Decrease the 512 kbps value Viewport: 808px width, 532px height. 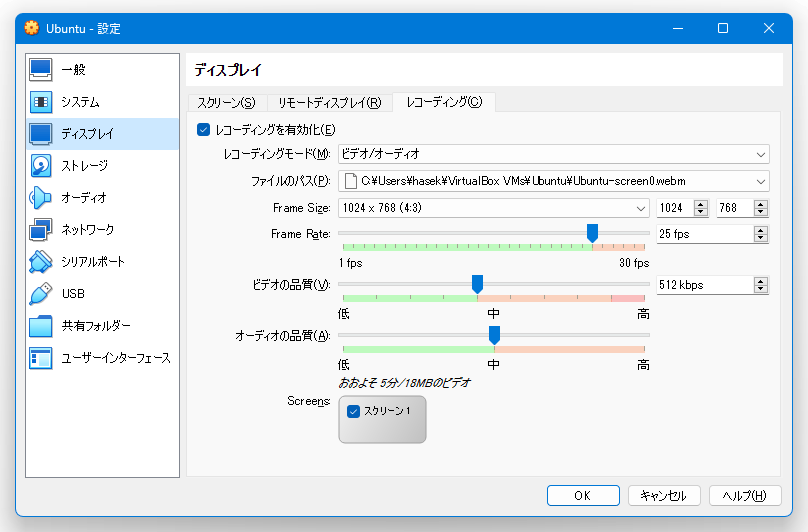pos(761,289)
